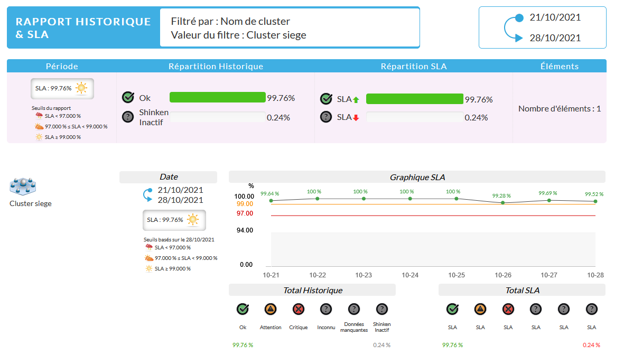
Task: Click the Nombre d'éléments : 1 text
Action: (559, 109)
